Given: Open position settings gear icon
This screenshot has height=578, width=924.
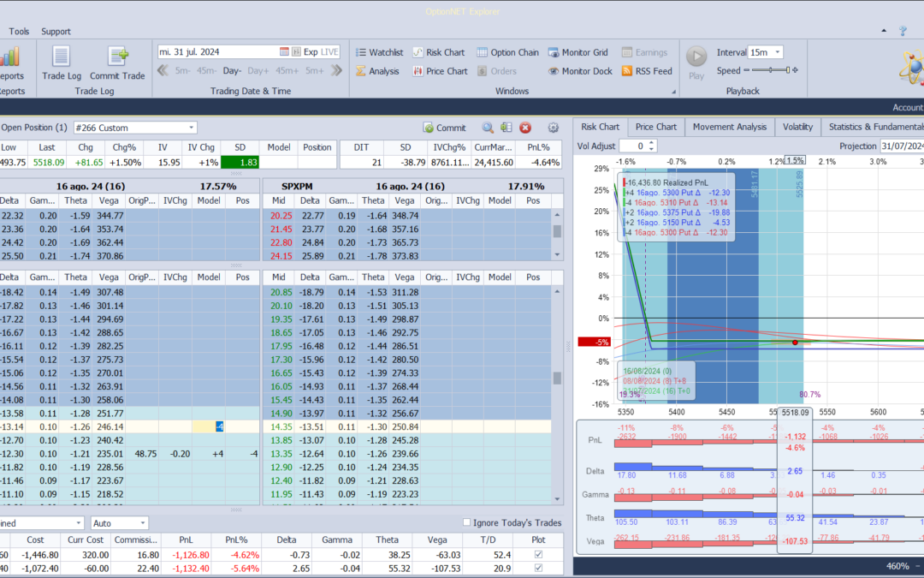Looking at the screenshot, I should [553, 128].
